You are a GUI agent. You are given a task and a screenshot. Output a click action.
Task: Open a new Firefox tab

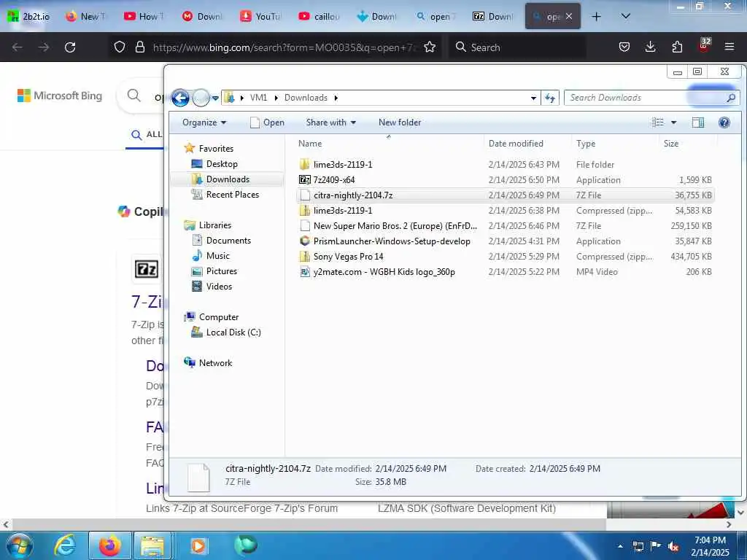coord(596,16)
